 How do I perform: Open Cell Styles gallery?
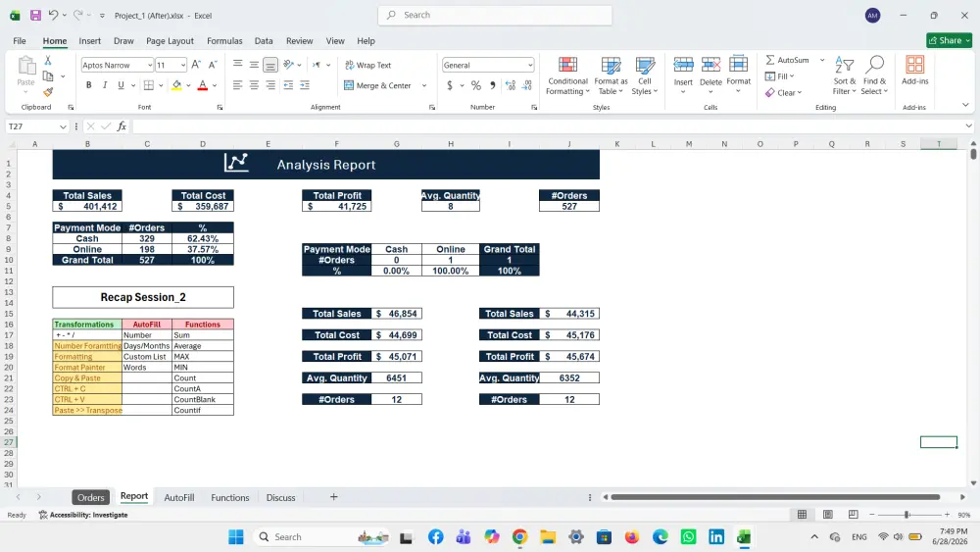(x=645, y=76)
